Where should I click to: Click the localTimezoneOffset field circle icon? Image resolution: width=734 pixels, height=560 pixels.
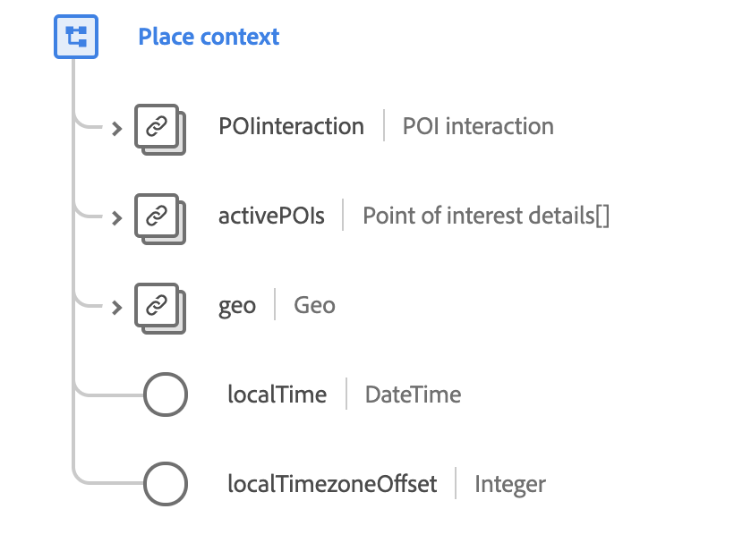(x=166, y=485)
